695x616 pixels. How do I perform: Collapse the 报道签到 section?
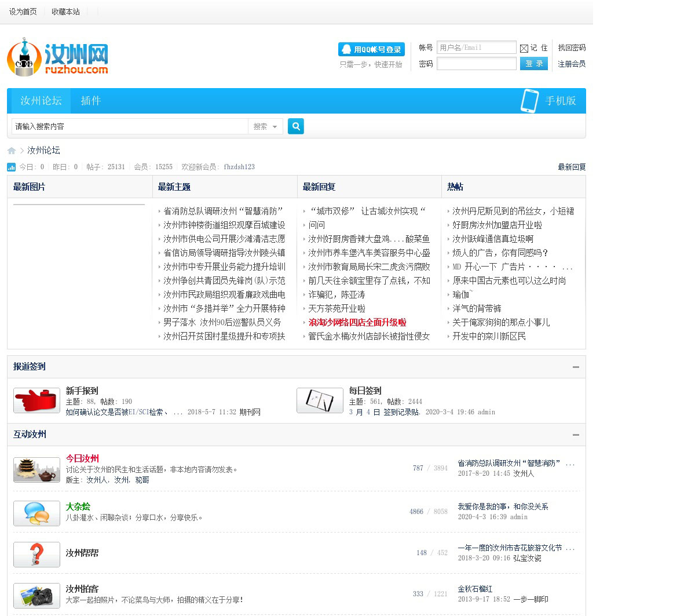coord(576,367)
